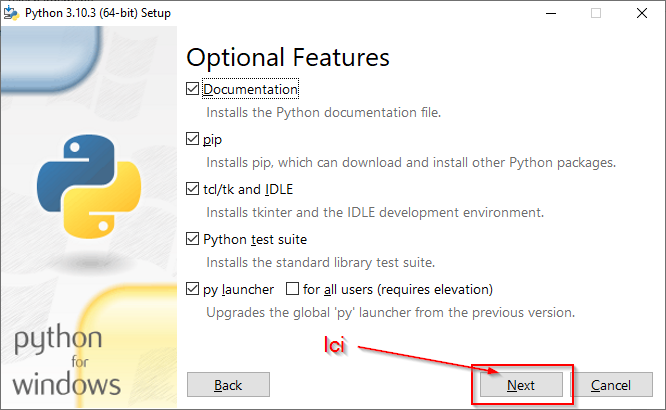Screen dimensions: 666x410
Task: Click 'Installs the Python documentation file.' text
Action: [324, 113]
